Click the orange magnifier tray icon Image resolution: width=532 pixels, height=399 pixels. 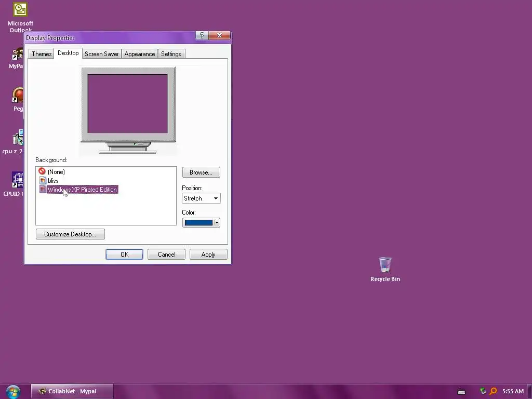point(493,391)
